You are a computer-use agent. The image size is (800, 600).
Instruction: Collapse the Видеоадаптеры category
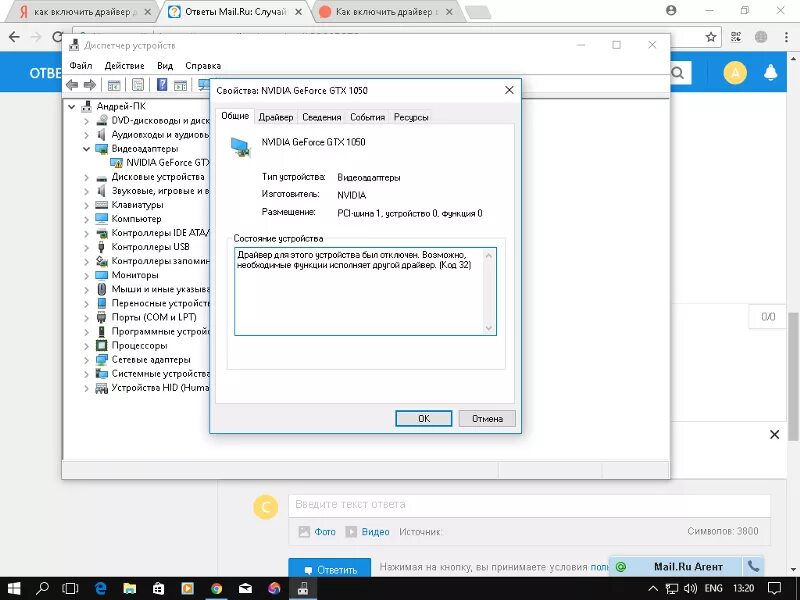86,149
